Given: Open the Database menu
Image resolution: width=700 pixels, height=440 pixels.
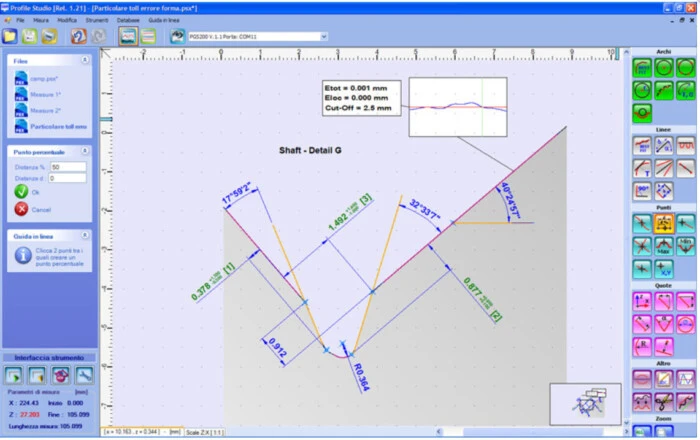Looking at the screenshot, I should (x=127, y=20).
